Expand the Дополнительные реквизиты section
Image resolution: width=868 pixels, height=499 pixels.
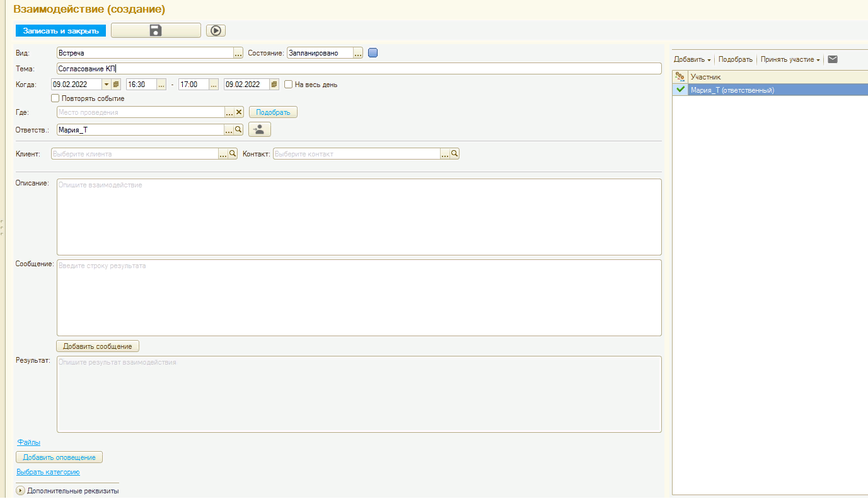point(20,491)
